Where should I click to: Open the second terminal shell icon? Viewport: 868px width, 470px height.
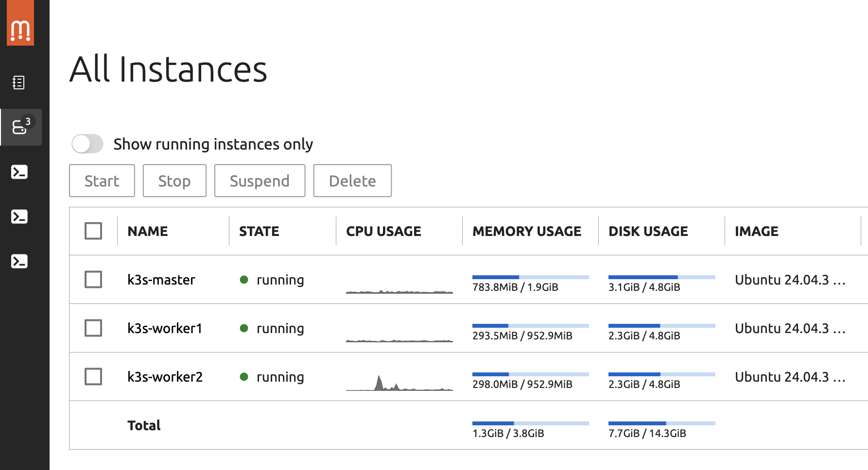pos(19,217)
